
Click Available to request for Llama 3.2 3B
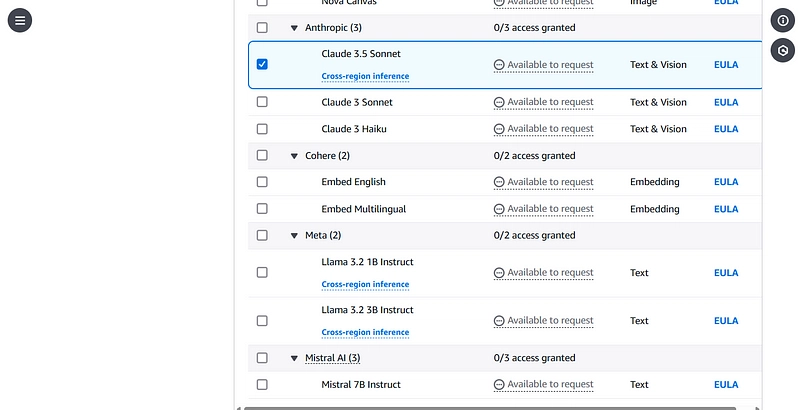(x=550, y=321)
